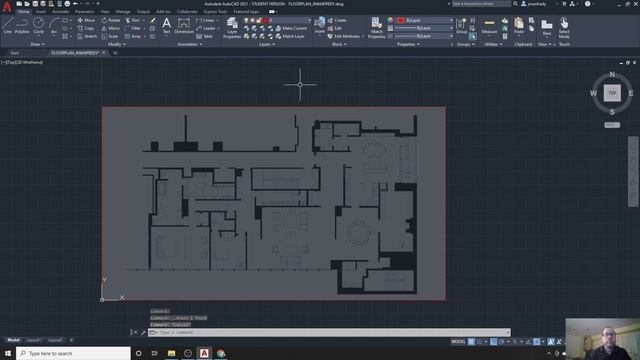The width and height of the screenshot is (640, 360).
Task: Click the Stretch tool
Action: [87, 36]
